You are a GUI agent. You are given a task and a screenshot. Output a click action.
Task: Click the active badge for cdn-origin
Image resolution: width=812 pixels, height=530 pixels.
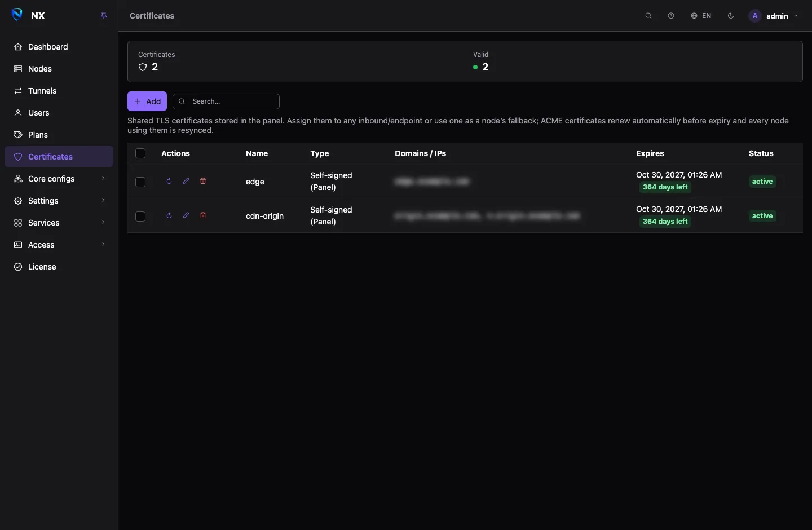(x=762, y=216)
